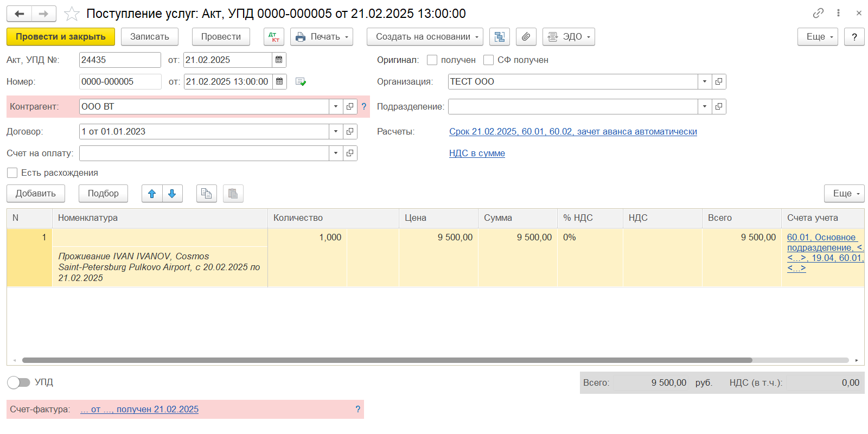The image size is (868, 434).
Task: Move row up with blue arrow
Action: tap(152, 194)
